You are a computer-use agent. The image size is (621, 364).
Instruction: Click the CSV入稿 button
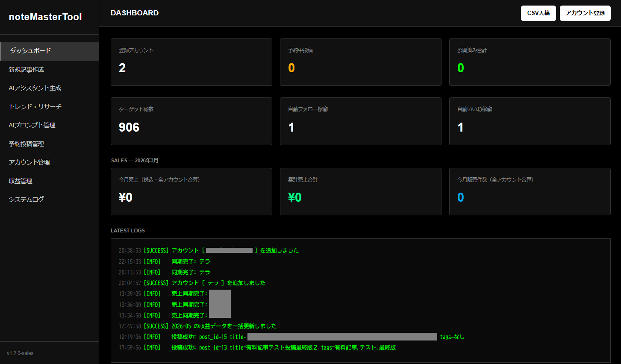point(538,13)
